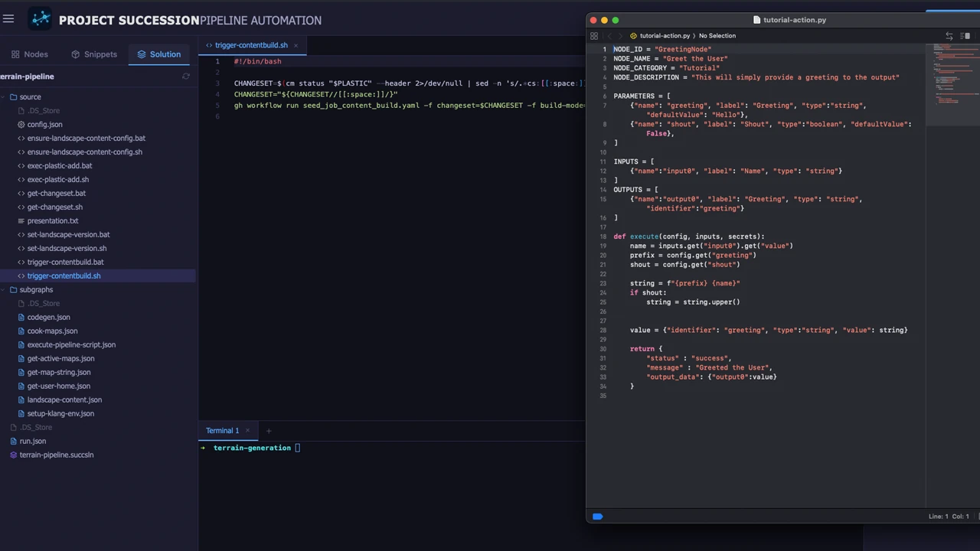Click the #!/bin/bash line in the editor
The image size is (980, 551).
tap(257, 61)
